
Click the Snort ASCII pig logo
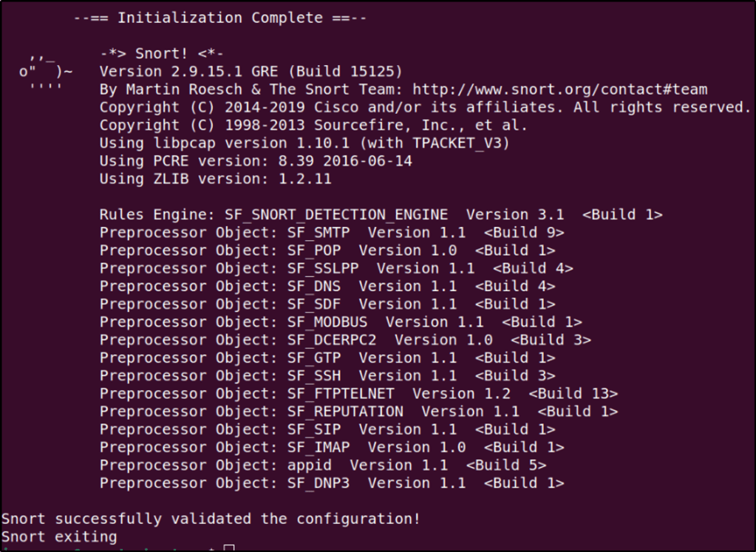(46, 72)
